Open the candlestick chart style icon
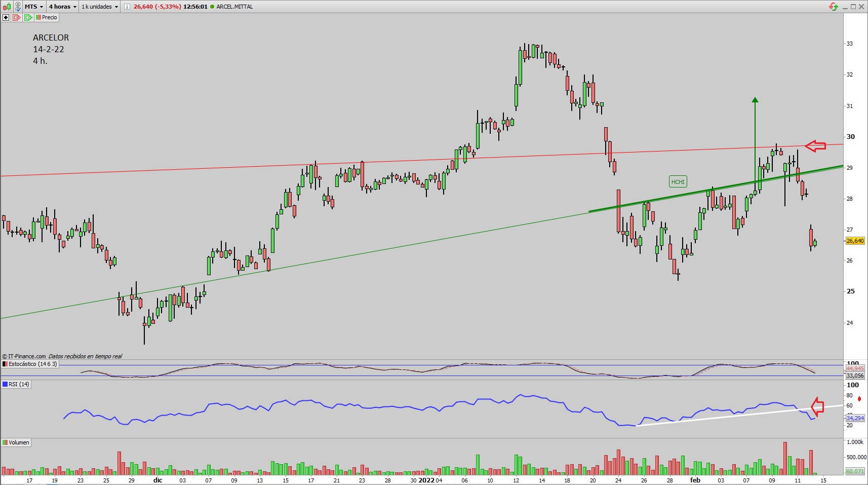868x485 pixels. pos(7,7)
